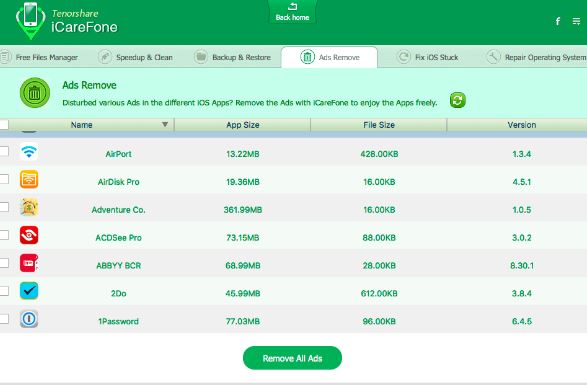The width and height of the screenshot is (587, 385).
Task: Click the 73.15MB app size value
Action: [243, 238]
